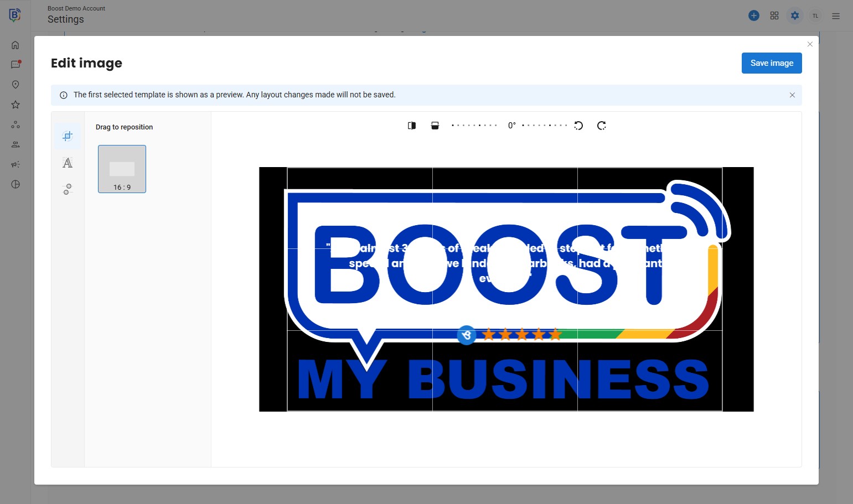Rotate image counterclockwise

578,126
